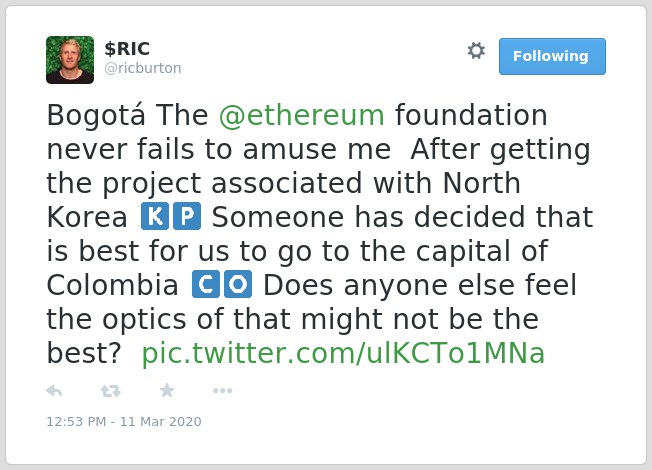Click the phrase 'never fails to amuse me'
Image resolution: width=652 pixels, height=470 pixels.
coord(219,149)
